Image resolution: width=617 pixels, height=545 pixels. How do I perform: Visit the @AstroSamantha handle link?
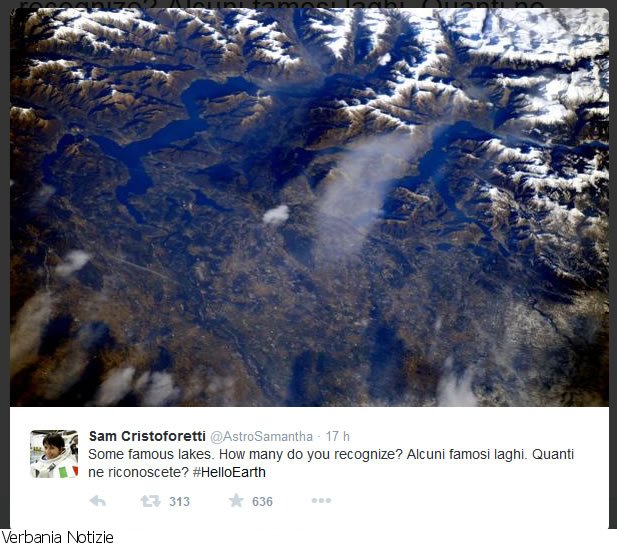pyautogui.click(x=262, y=436)
